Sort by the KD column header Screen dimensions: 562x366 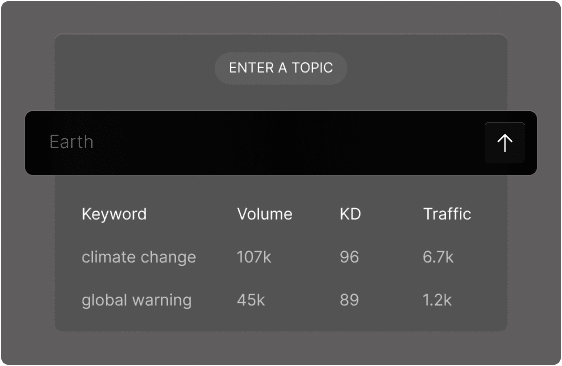click(x=350, y=214)
